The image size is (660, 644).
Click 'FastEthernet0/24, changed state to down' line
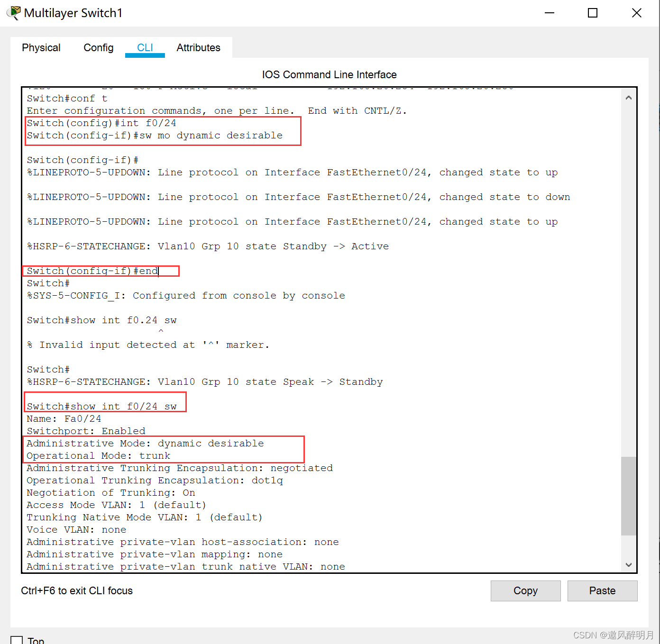pos(298,197)
